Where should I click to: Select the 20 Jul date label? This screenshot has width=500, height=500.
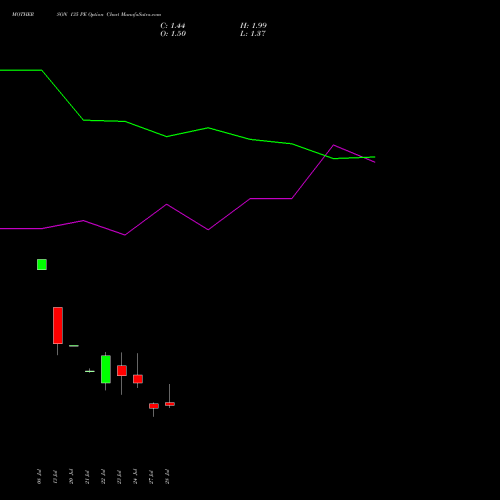point(71,477)
